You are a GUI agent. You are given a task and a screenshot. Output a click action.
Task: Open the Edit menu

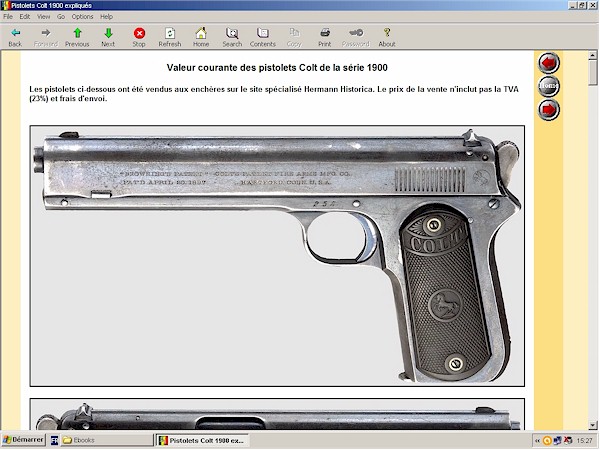[x=25, y=16]
